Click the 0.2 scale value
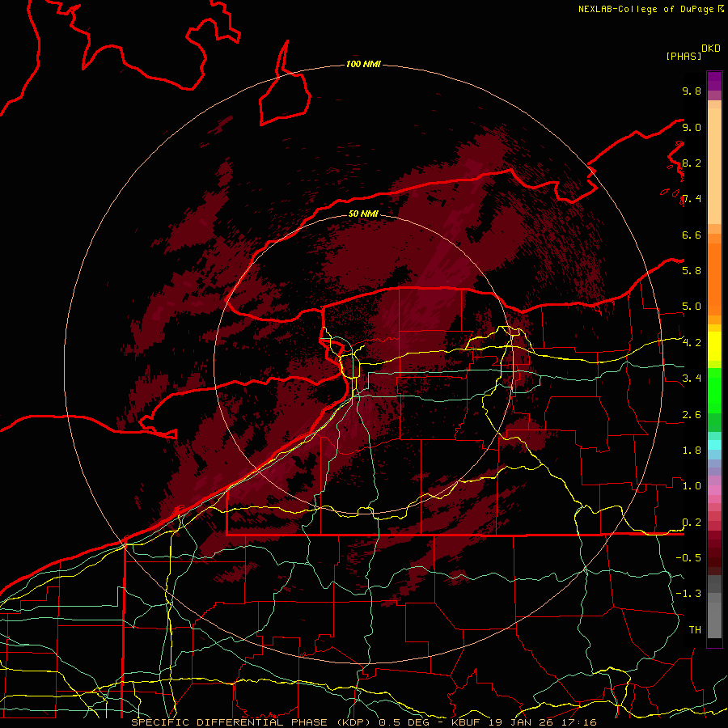The image size is (728, 728). (x=692, y=523)
